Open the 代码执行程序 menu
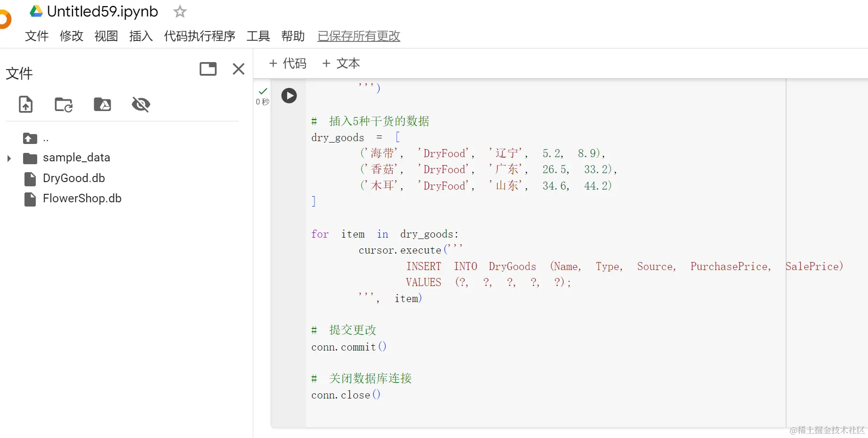 tap(200, 36)
